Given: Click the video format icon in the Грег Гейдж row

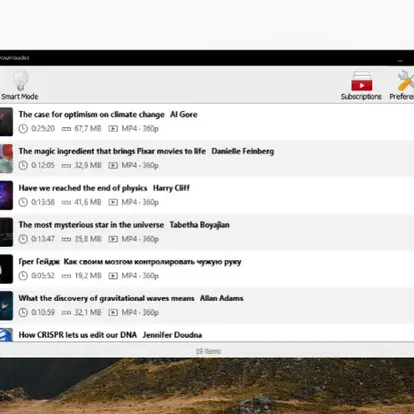Looking at the screenshot, I should pyautogui.click(x=113, y=276).
